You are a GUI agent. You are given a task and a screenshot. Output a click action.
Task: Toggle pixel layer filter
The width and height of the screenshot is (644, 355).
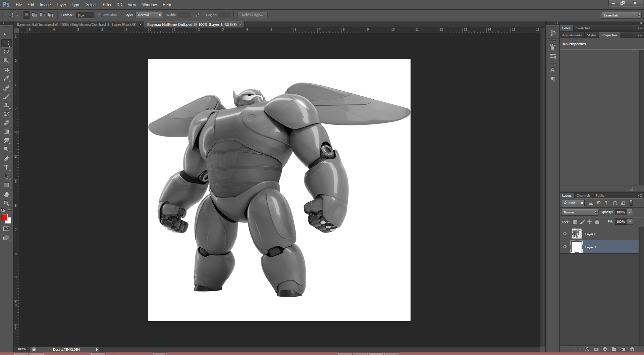tap(591, 203)
